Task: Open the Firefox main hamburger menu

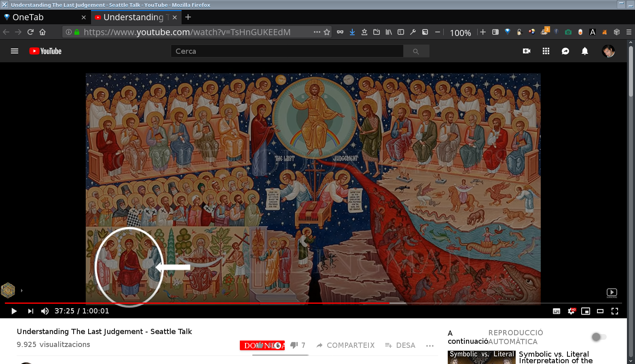Action: click(629, 32)
